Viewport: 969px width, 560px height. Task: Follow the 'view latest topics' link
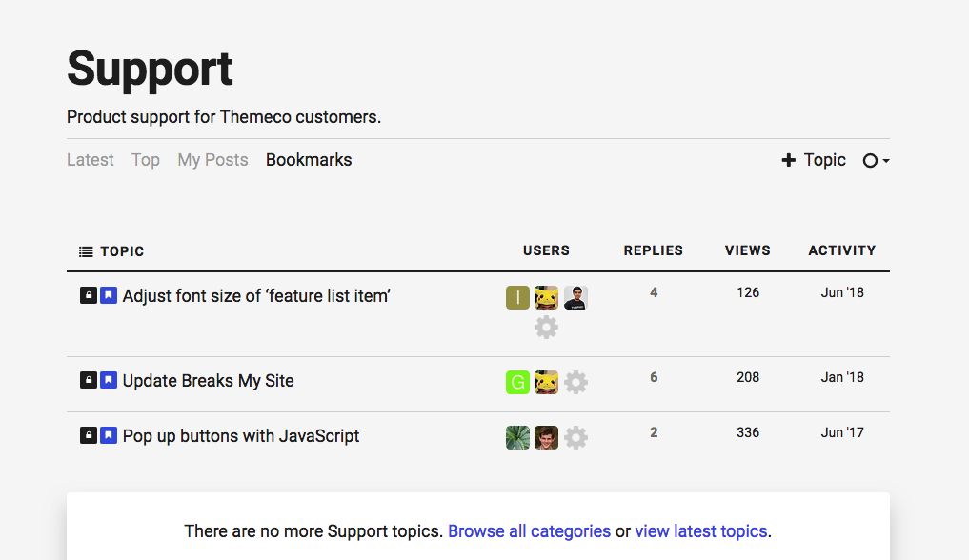point(701,531)
